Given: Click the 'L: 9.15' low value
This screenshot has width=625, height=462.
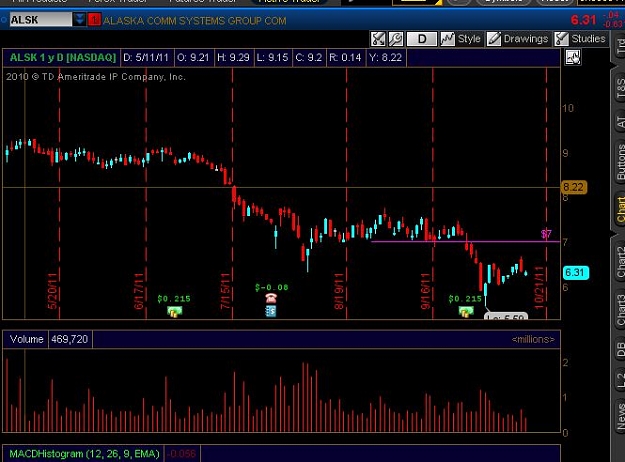Looking at the screenshot, I should point(273,58).
